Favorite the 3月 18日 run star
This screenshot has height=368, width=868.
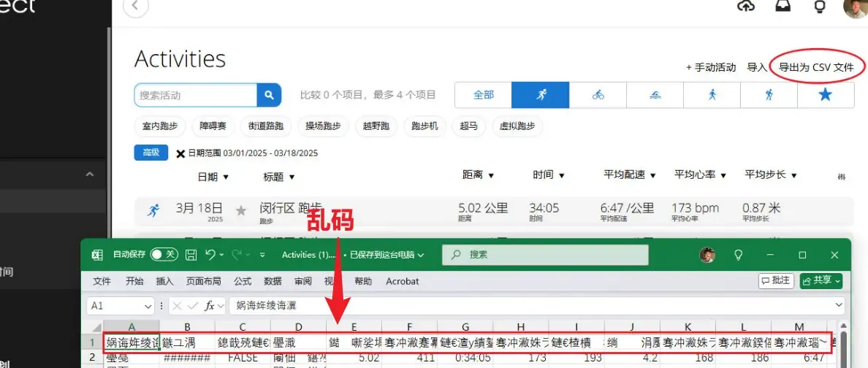pyautogui.click(x=241, y=210)
